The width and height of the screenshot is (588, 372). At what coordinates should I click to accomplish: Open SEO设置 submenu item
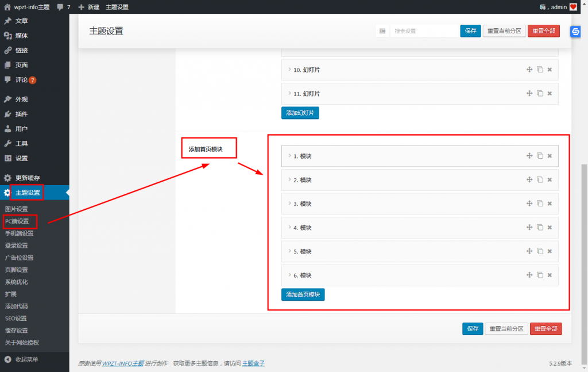coord(16,319)
